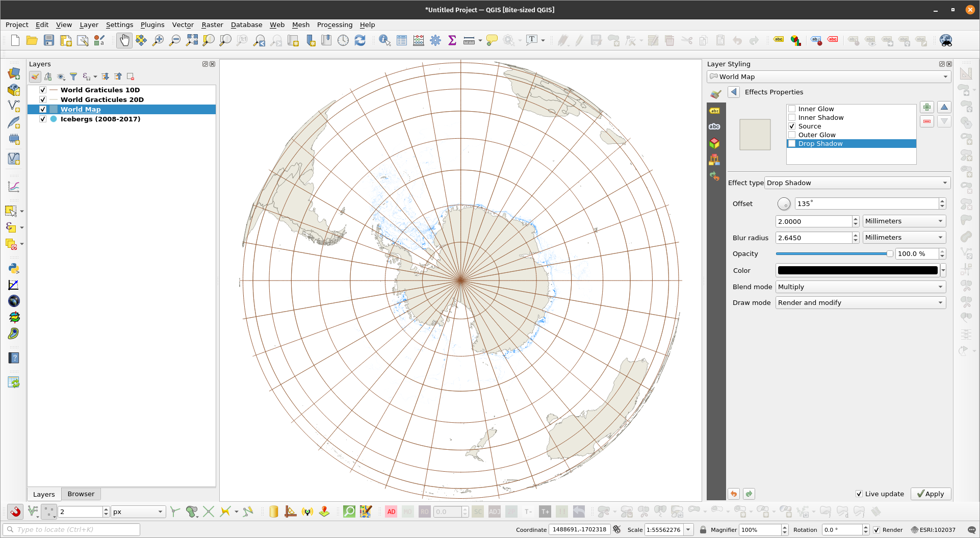This screenshot has width=980, height=538.
Task: Click the Refresh map icon
Action: point(360,40)
